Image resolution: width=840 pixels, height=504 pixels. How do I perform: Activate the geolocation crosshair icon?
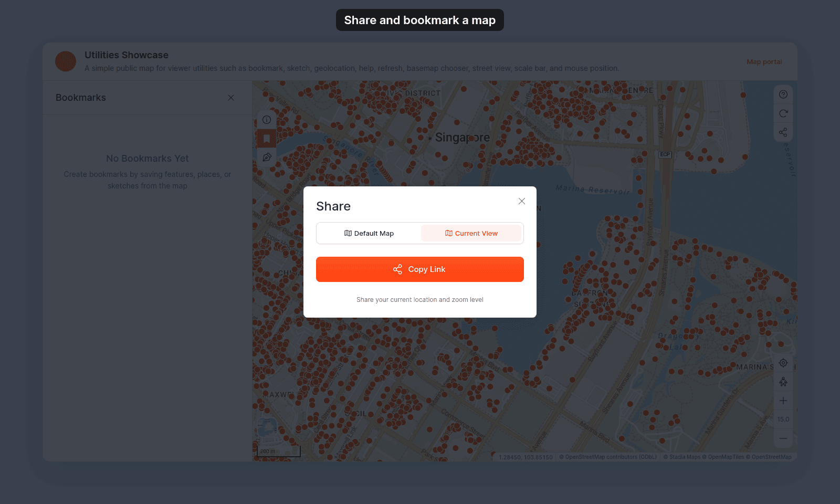[783, 363]
